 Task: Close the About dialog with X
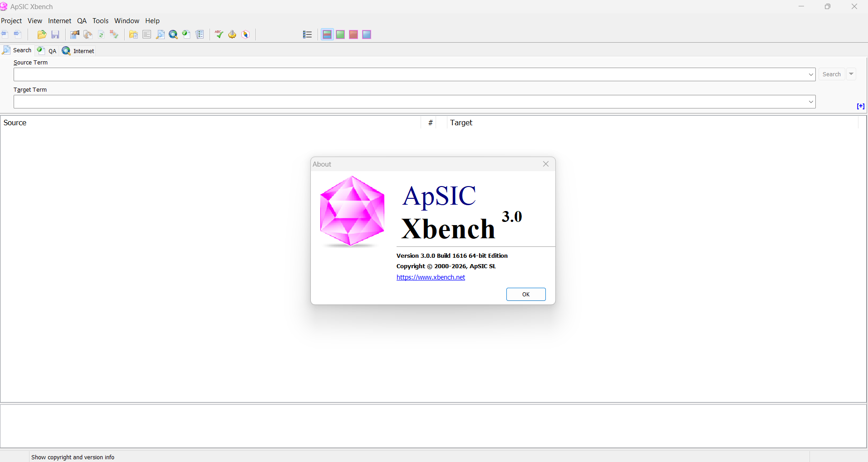click(546, 164)
